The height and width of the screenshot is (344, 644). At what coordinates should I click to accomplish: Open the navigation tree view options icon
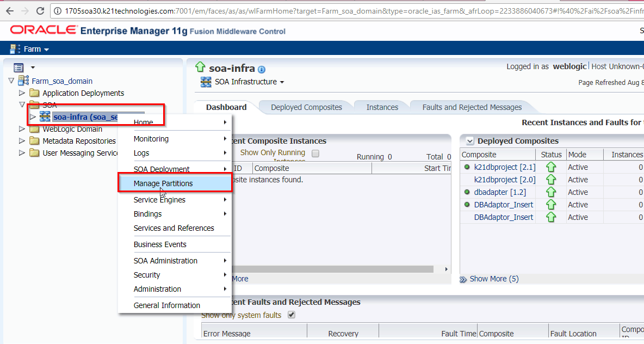tap(18, 67)
